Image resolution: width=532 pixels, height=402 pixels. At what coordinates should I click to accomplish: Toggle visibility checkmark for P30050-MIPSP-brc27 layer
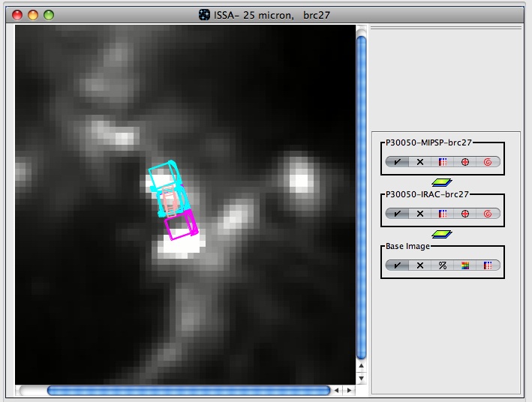click(397, 162)
